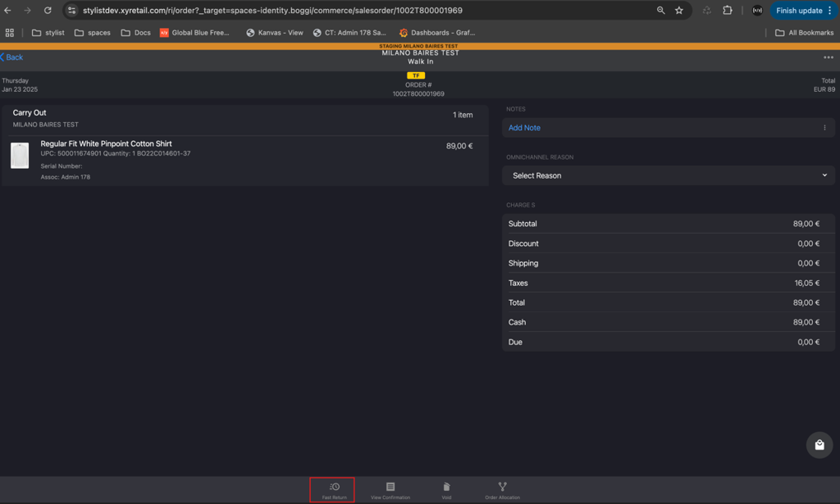Open the browser extensions puzzle icon
Viewport: 840px width, 504px height.
pyautogui.click(x=727, y=10)
